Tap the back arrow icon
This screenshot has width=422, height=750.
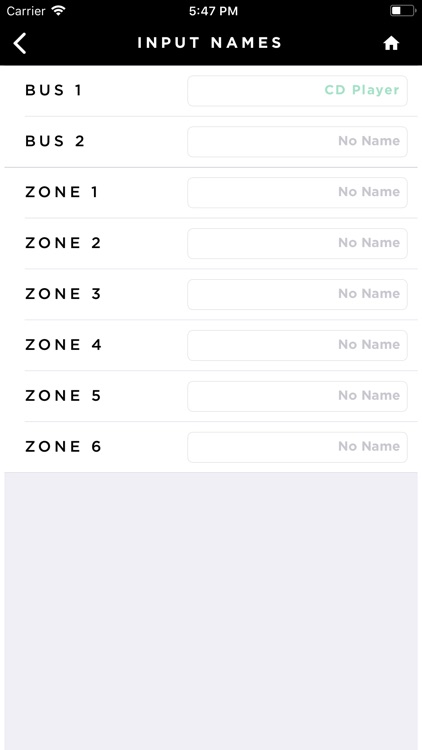click(x=20, y=44)
